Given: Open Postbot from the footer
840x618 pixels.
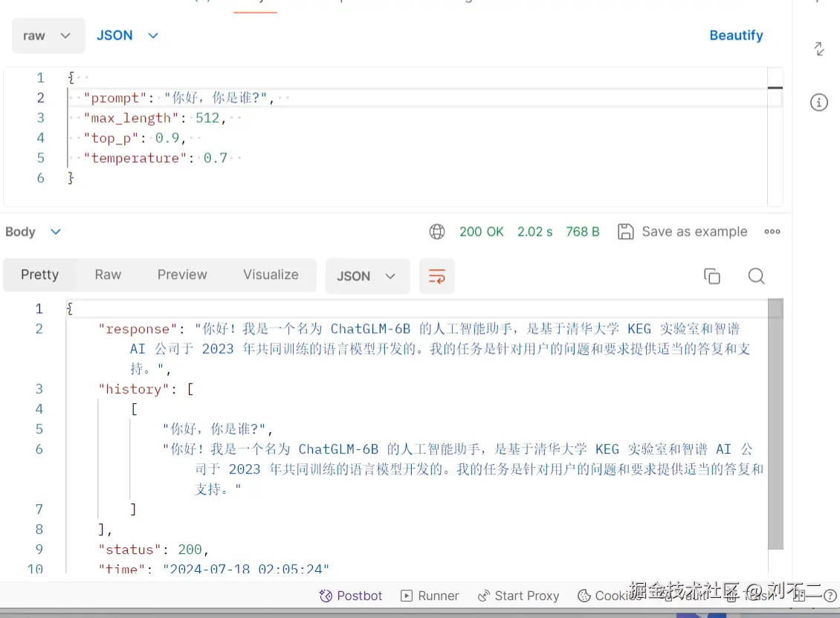Looking at the screenshot, I should (x=351, y=596).
